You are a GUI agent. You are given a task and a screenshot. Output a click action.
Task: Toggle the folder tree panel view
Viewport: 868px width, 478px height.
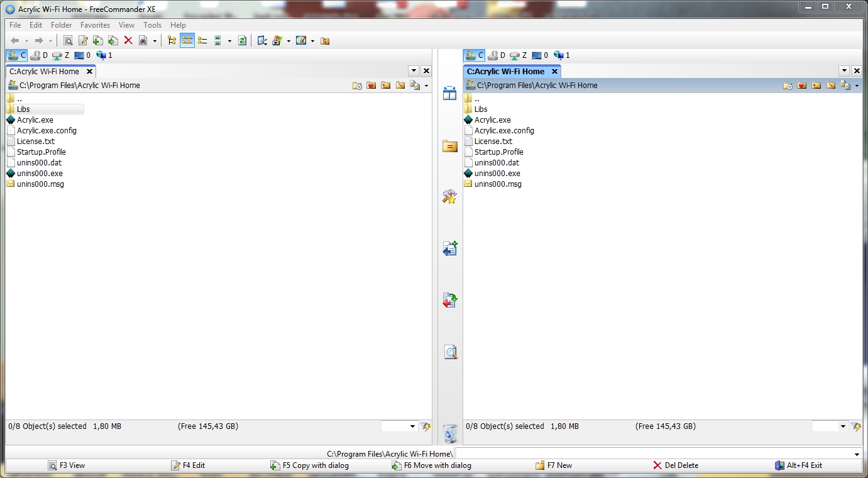point(172,40)
